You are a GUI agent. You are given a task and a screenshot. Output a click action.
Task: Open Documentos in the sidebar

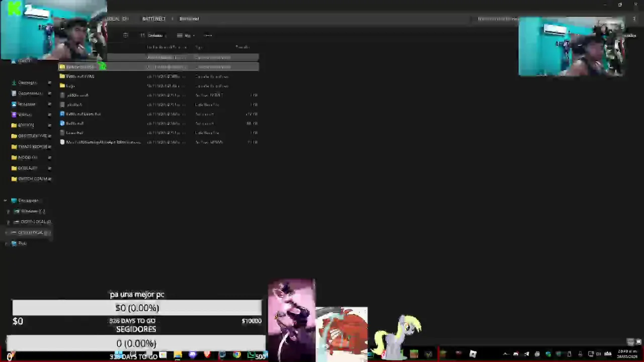pos(29,93)
